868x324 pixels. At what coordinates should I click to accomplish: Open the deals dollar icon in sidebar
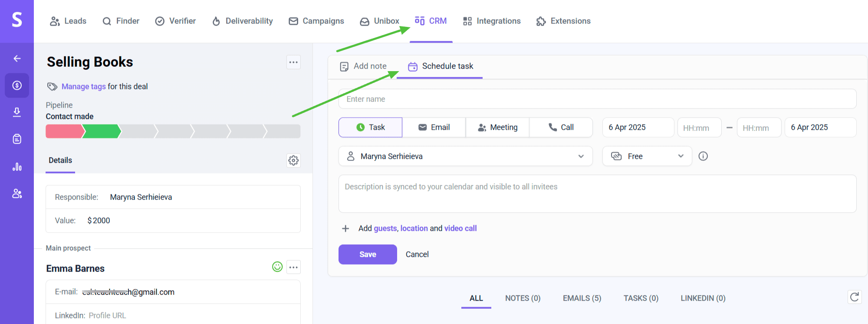[x=17, y=85]
